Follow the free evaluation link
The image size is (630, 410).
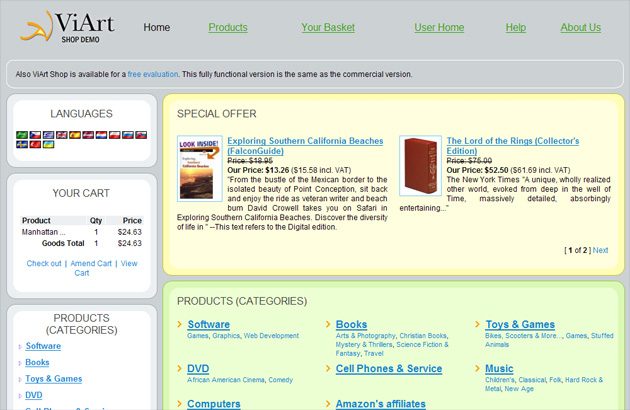click(153, 74)
